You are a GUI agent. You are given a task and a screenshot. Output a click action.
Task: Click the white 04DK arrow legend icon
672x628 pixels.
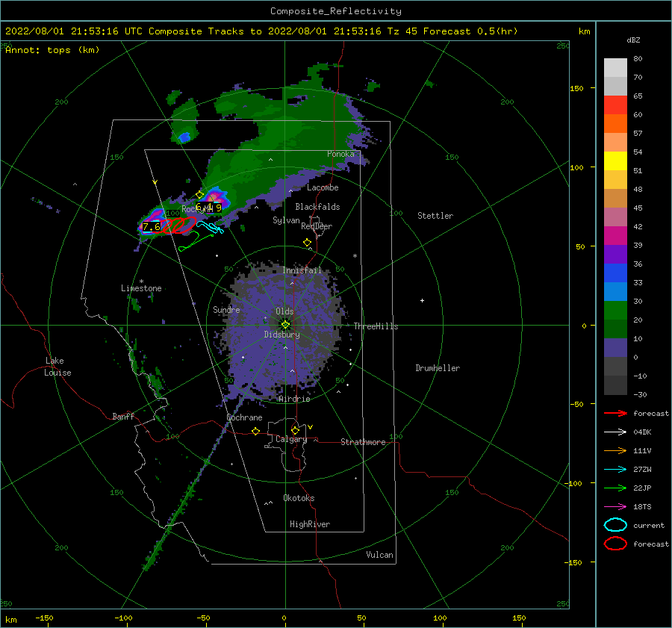pyautogui.click(x=615, y=432)
